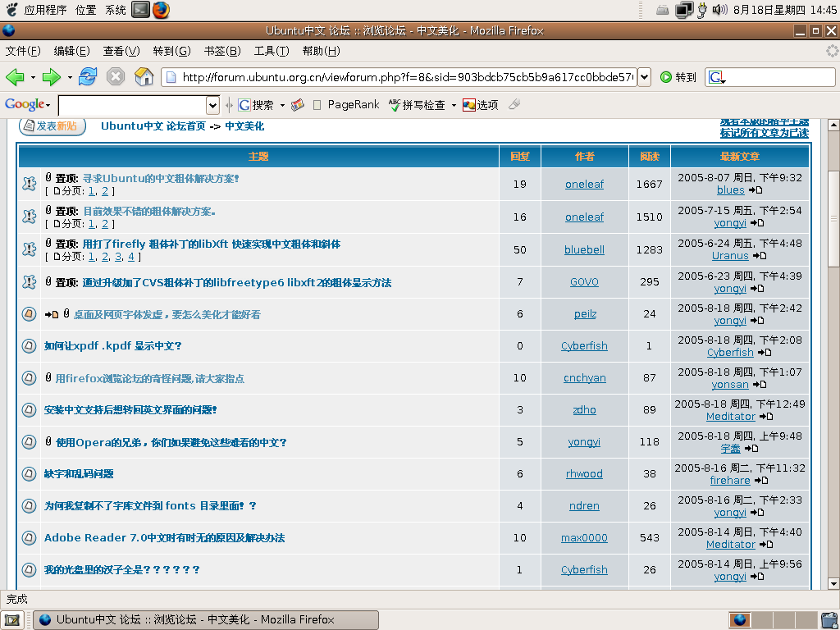
Task: Click the page icon in the address bar
Action: tap(171, 77)
